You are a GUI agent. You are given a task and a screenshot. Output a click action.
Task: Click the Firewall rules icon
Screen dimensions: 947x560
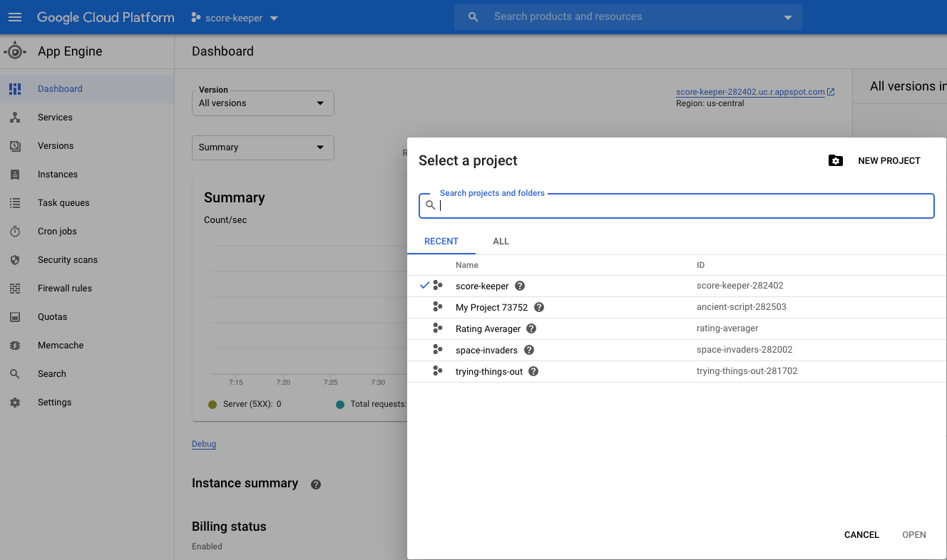point(15,289)
